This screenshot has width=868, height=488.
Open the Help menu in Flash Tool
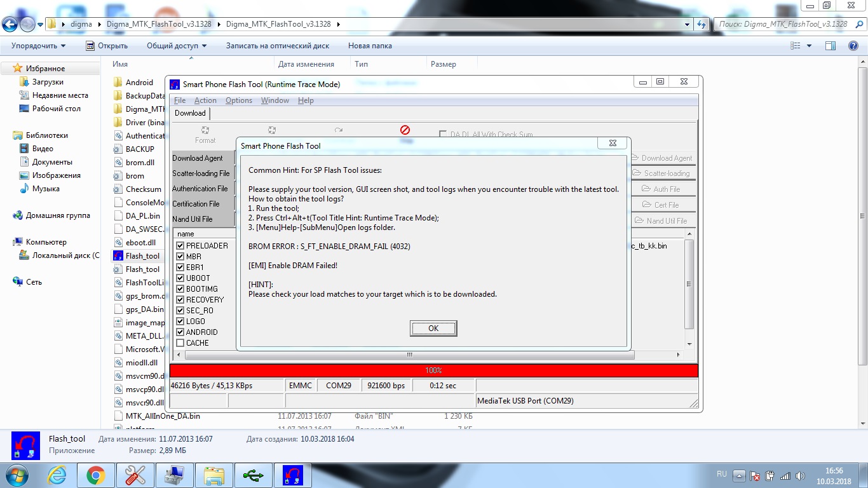(x=306, y=100)
